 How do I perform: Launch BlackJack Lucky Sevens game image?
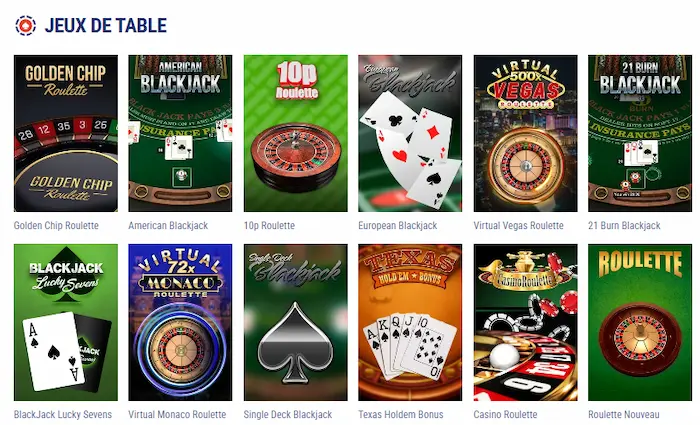66,322
